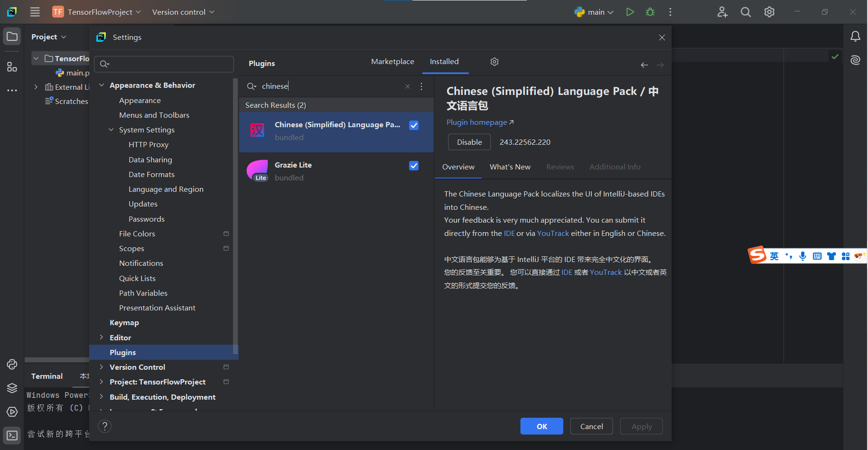Open Code With Me user icon
The width and height of the screenshot is (868, 450).
coord(722,12)
